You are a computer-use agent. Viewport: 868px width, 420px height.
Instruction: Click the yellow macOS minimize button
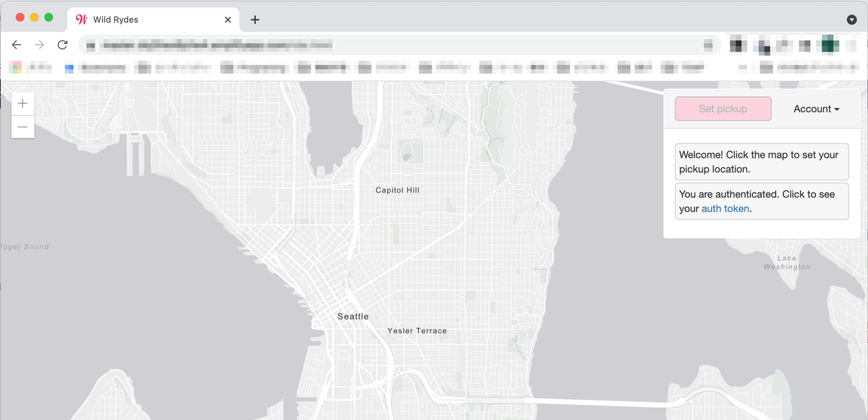click(34, 17)
